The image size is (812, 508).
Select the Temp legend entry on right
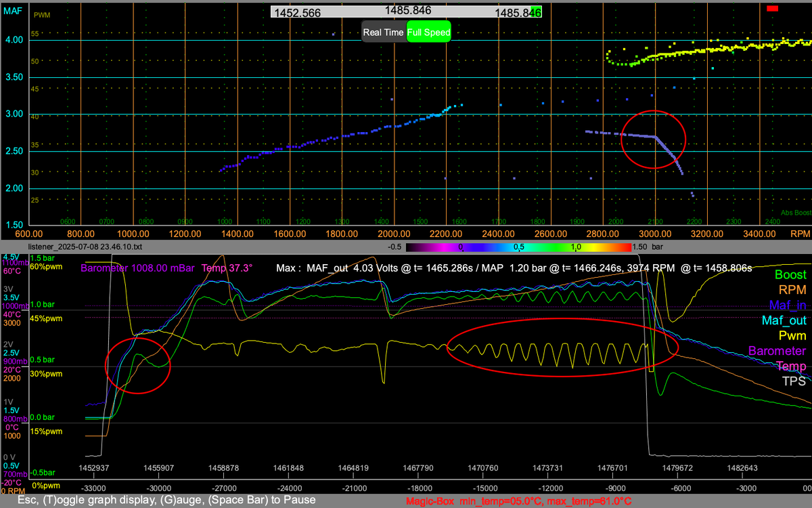(x=791, y=366)
